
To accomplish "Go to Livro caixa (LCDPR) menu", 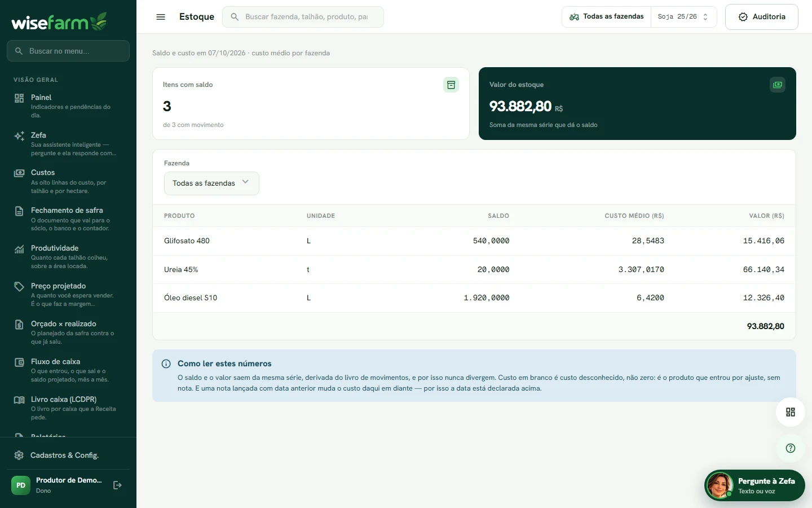I will click(68, 408).
